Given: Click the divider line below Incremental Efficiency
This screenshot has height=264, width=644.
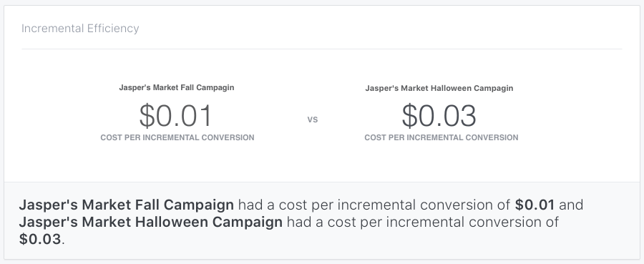Looking at the screenshot, I should coord(321,49).
